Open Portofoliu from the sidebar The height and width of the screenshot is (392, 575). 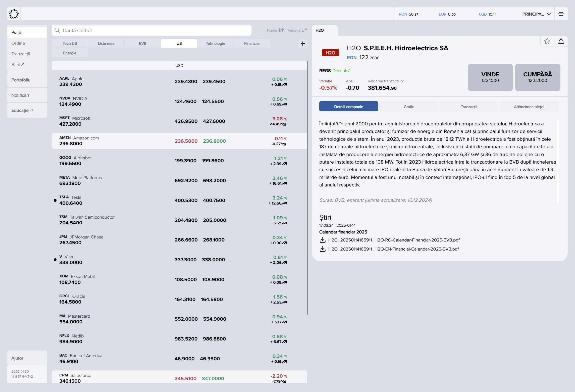27,80
